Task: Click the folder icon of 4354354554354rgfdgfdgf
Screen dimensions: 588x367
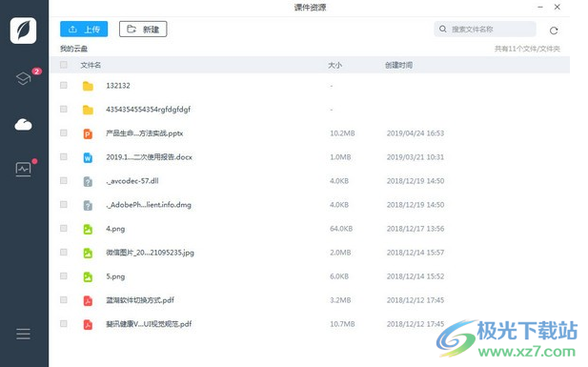Action: 88,110
